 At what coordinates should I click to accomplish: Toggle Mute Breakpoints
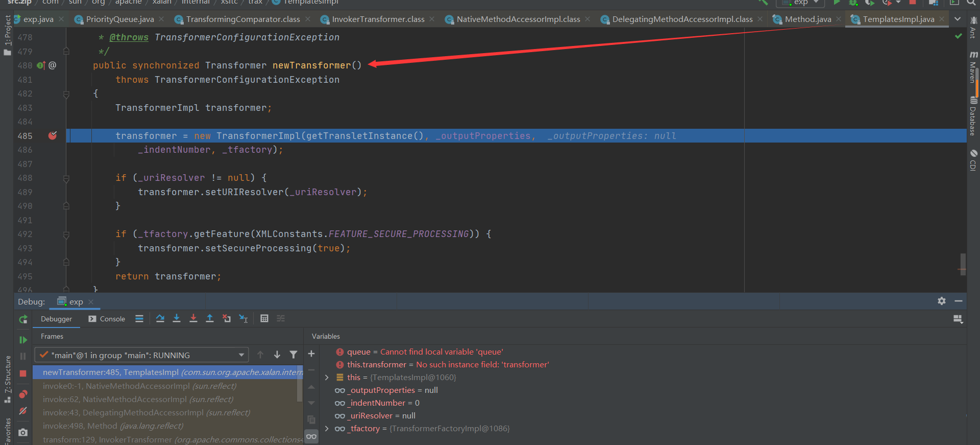coord(23,411)
